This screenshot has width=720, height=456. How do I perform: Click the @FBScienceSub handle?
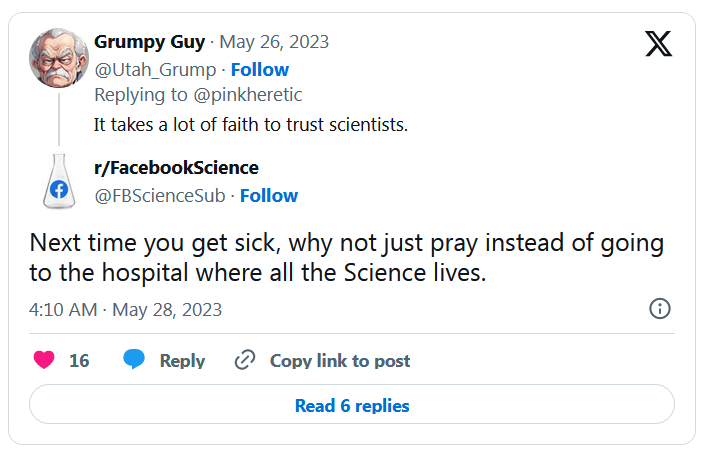click(x=160, y=195)
